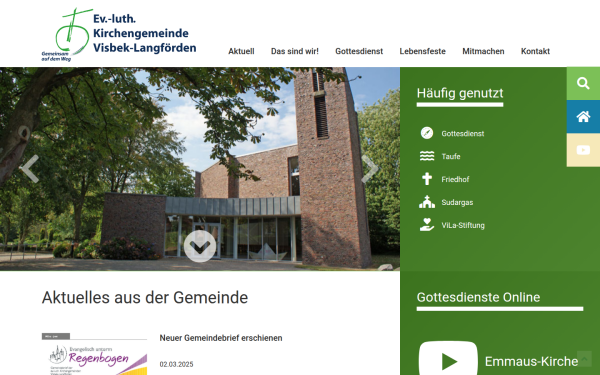Follow the Gottesdienst quick link text
The height and width of the screenshot is (375, 600).
coord(463,134)
